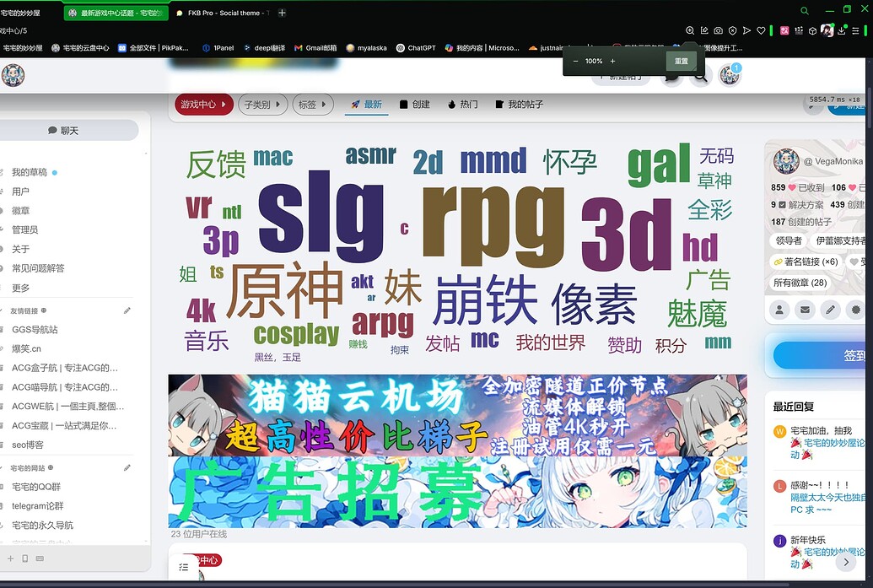Image resolution: width=873 pixels, height=588 pixels.
Task: Click the camera screenshot icon in browser toolbar
Action: click(718, 31)
